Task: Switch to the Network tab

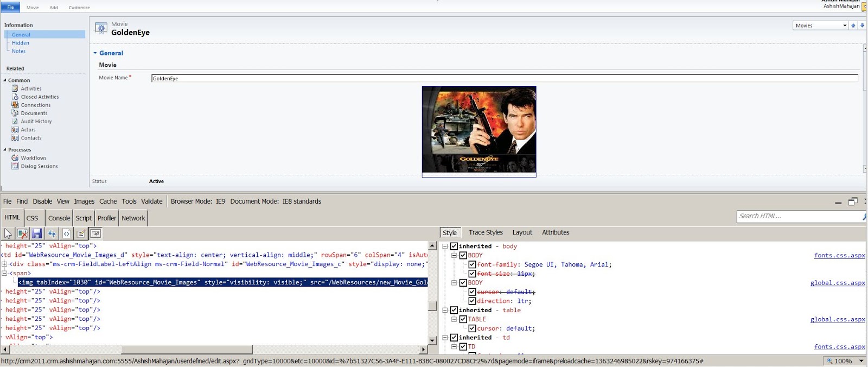Action: pos(133,218)
